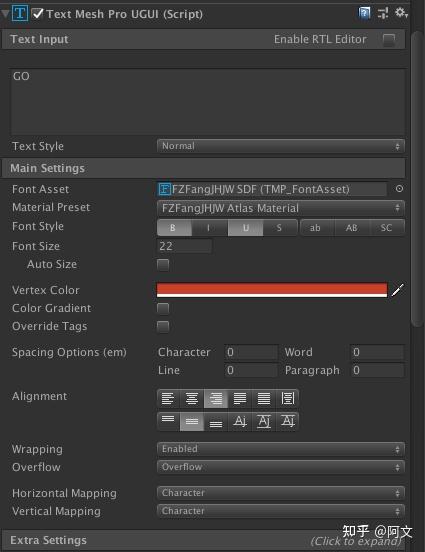Enable the RTL Editor checkbox
The width and height of the screenshot is (425, 552).
[389, 39]
